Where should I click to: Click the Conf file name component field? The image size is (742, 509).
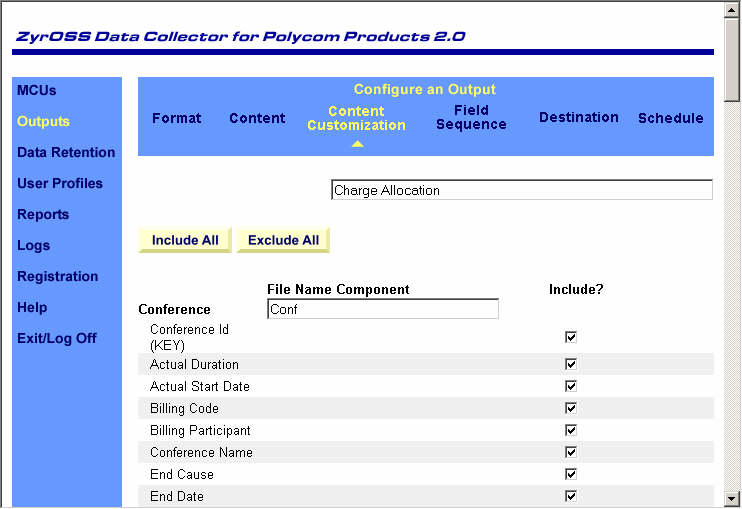tap(383, 308)
